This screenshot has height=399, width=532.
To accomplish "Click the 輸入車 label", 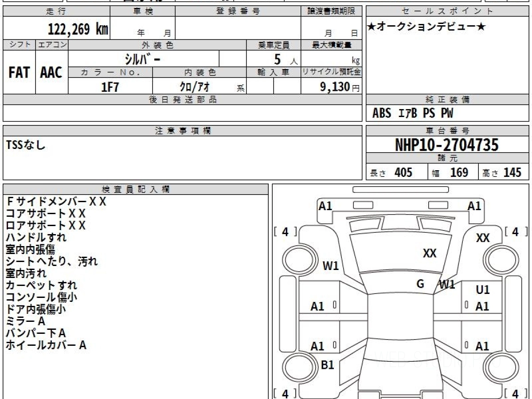I will (x=274, y=72).
